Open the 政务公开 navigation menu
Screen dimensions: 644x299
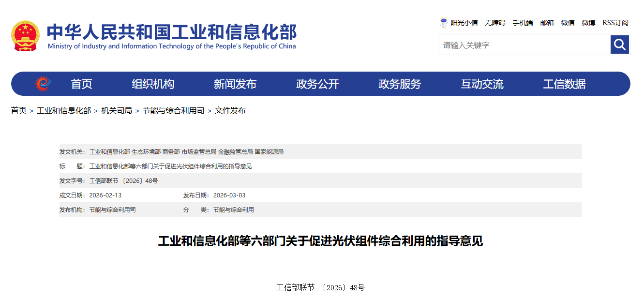(x=318, y=83)
